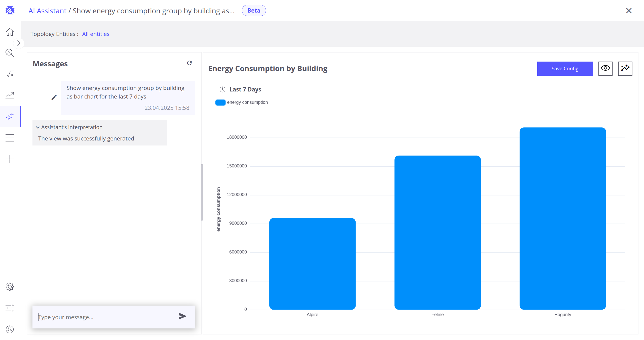Click All entities topology link

point(96,34)
